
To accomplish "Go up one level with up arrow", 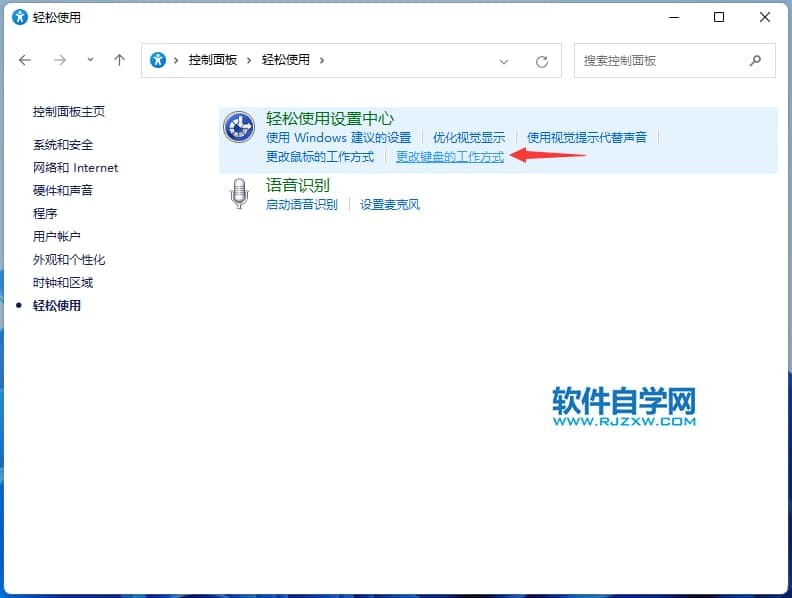I will pos(119,60).
